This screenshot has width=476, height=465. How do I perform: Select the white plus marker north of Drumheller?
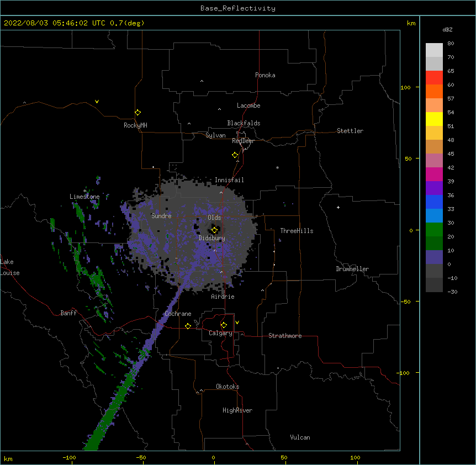(x=338, y=207)
